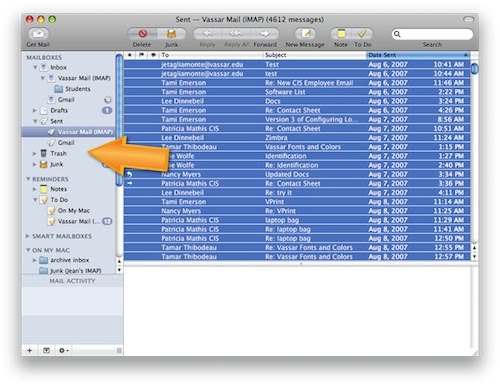
Task: Expand the Smart Mailboxes section
Action: click(28, 236)
